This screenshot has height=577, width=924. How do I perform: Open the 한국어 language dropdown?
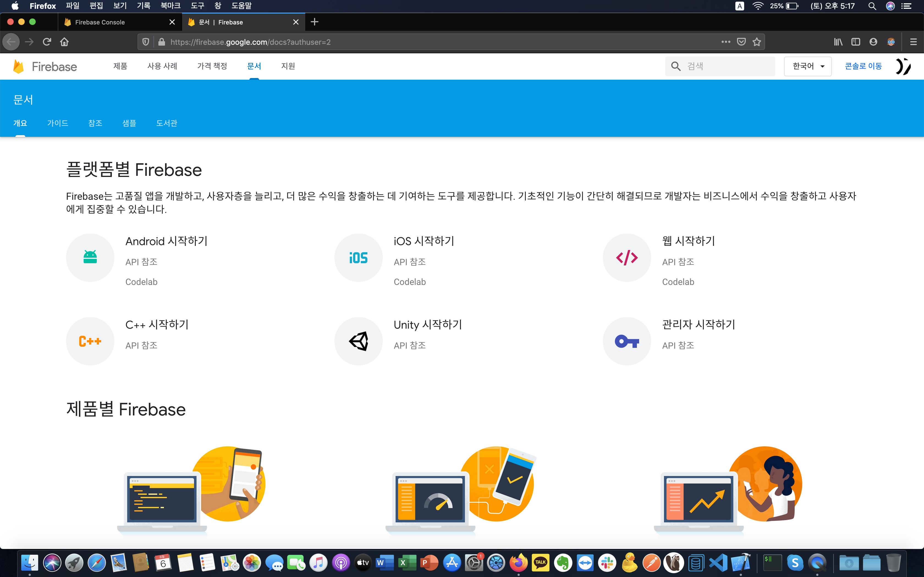(808, 66)
